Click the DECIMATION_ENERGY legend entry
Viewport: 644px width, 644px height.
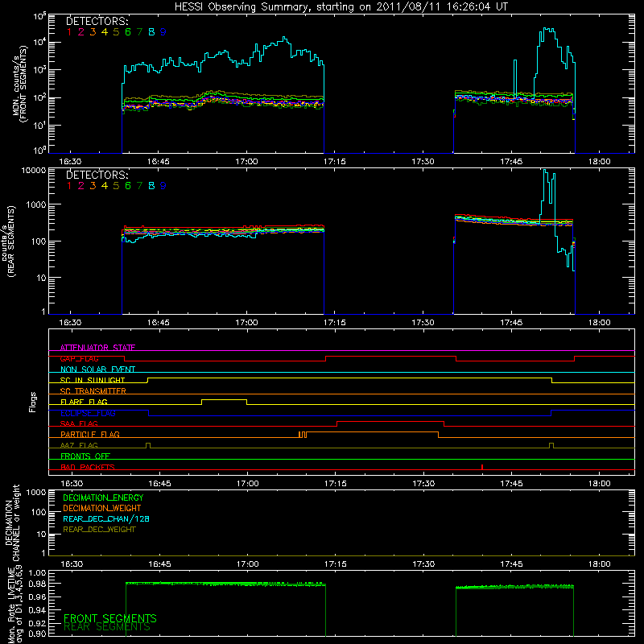103,497
